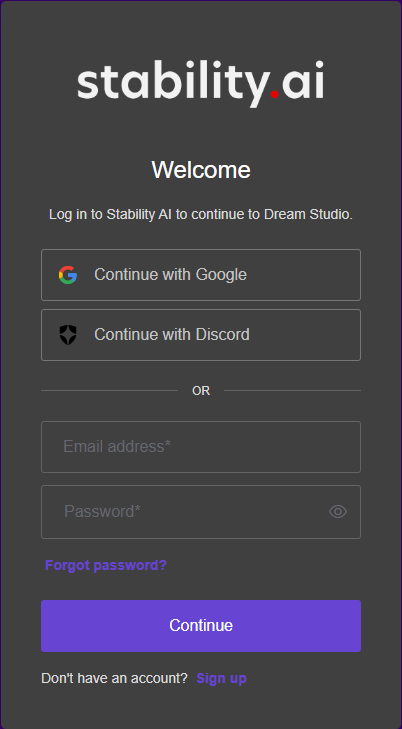Click the "ai" part of the logo
This screenshot has height=729, width=402.
[303, 80]
